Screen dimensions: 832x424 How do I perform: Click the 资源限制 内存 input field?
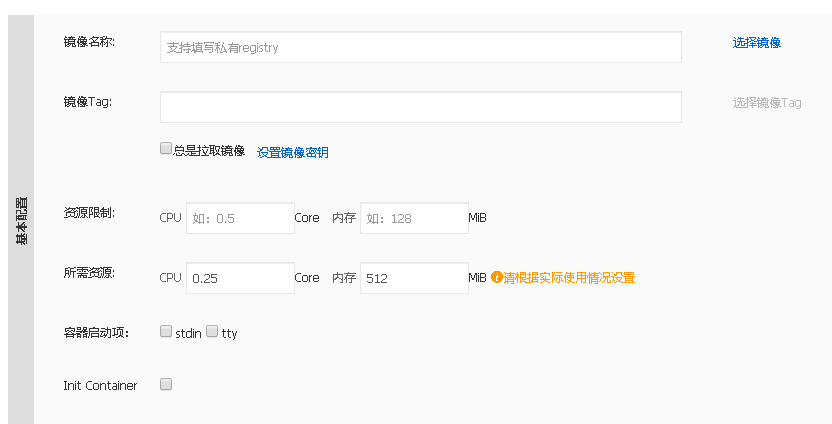(414, 218)
